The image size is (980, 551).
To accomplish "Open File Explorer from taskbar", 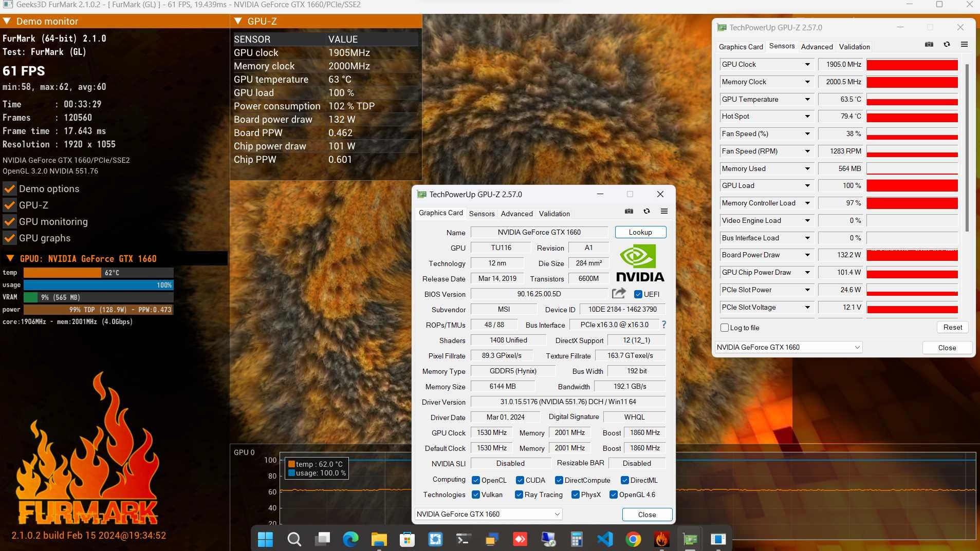I will pyautogui.click(x=379, y=539).
